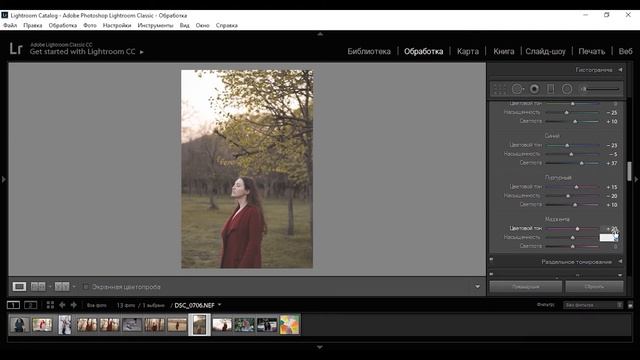Hide the top module picker panel arrow
This screenshot has height=360, width=640.
coord(320,34)
